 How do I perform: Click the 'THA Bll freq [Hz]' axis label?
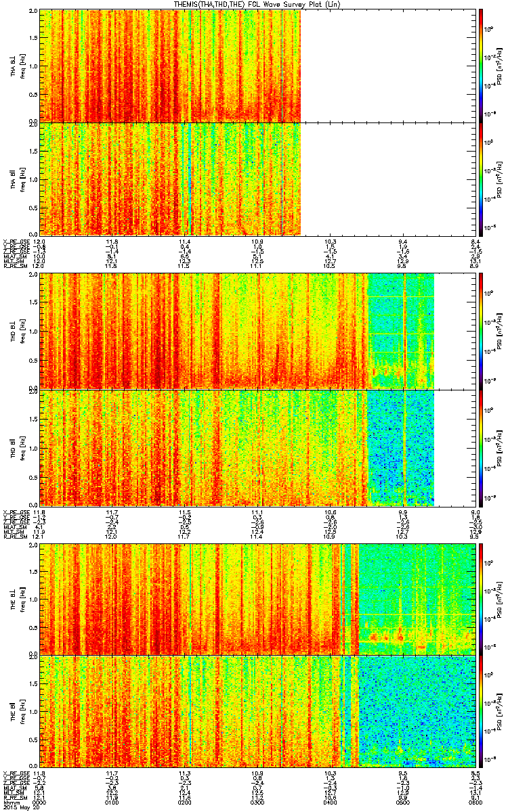pyautogui.click(x=17, y=179)
